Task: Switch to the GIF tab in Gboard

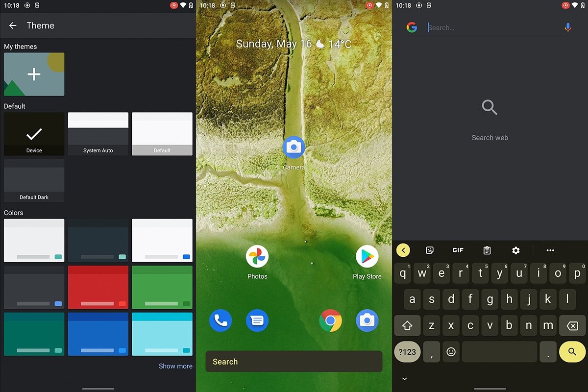Action: tap(458, 250)
